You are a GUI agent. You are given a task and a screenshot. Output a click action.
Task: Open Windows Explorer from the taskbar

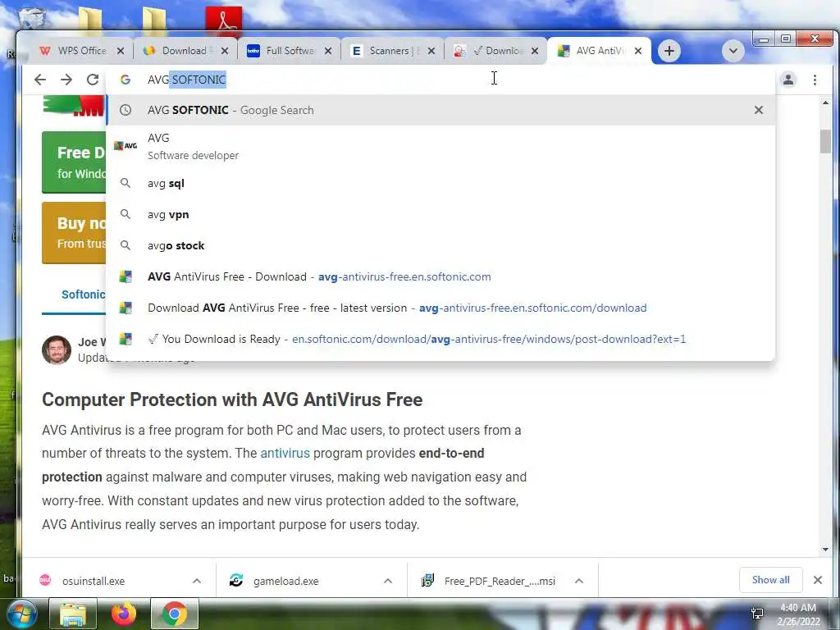(73, 614)
